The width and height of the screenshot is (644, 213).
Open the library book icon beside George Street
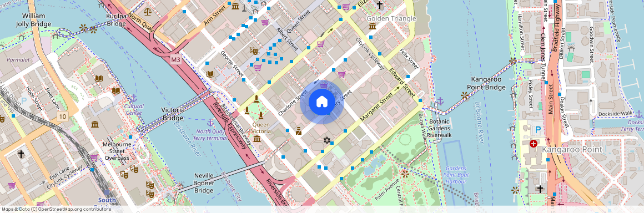211,74
